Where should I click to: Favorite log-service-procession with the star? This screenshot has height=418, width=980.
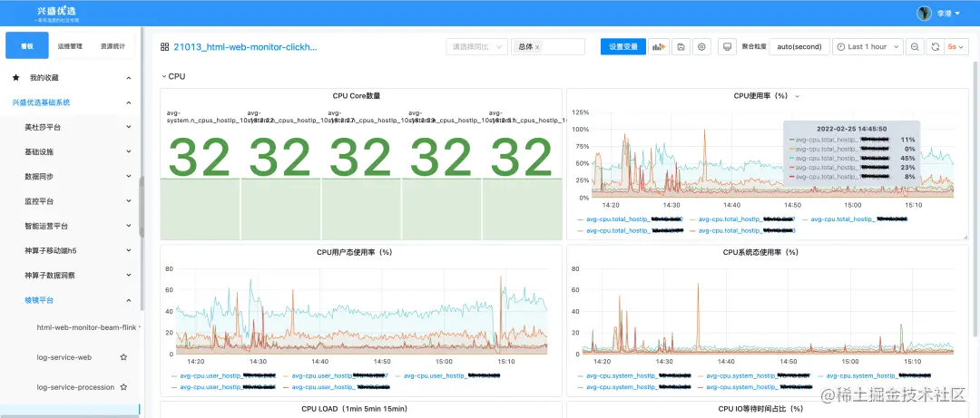click(123, 387)
